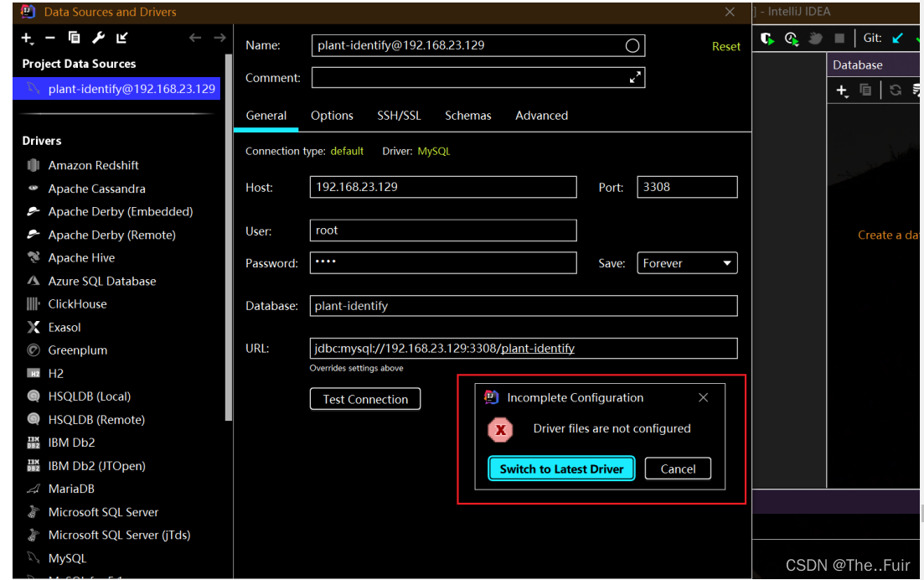Click IntelliJ run with coverage icon
The width and height of the screenshot is (924, 580).
click(767, 39)
